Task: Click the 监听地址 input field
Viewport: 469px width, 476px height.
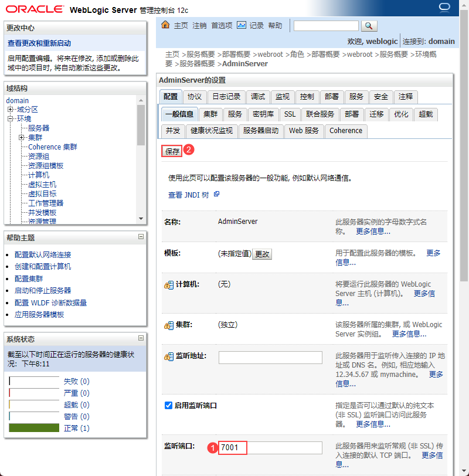Action: coord(270,358)
